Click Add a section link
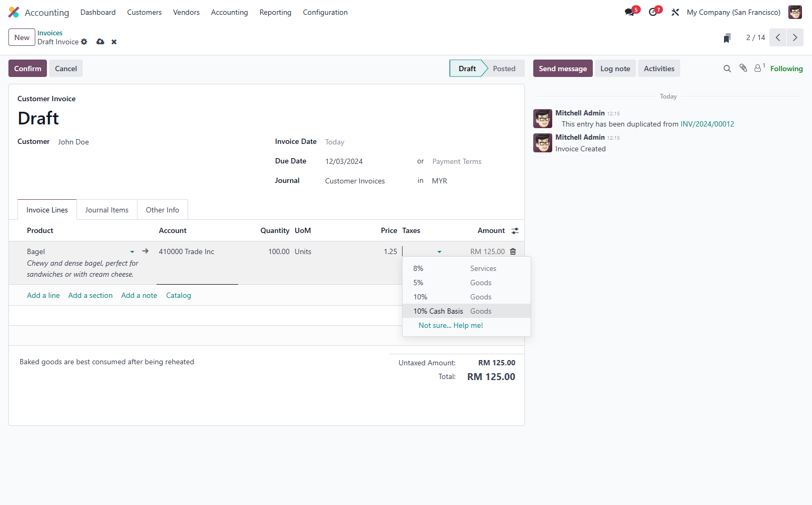812x505 pixels. coord(90,295)
